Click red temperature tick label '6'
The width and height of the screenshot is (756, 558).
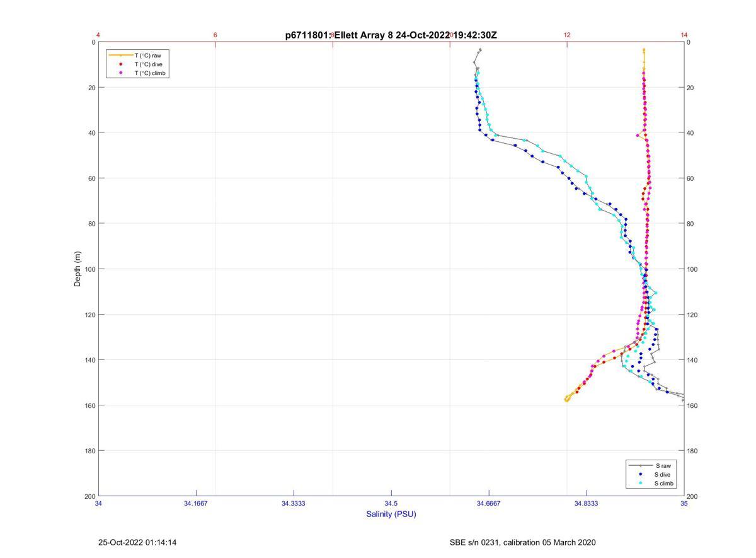(x=215, y=35)
